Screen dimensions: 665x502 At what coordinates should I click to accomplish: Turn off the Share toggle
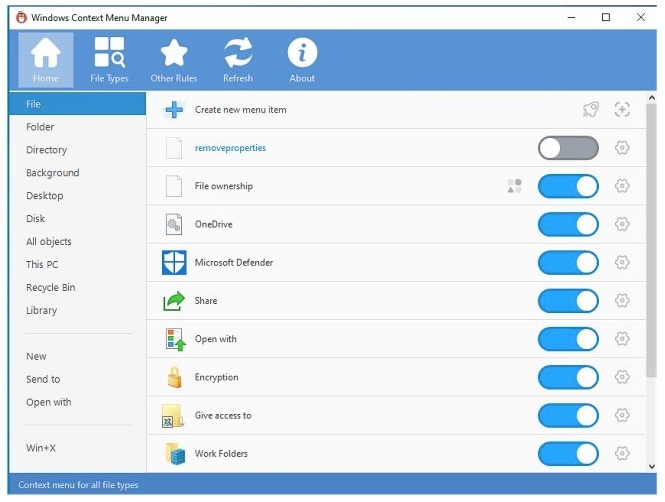coord(568,301)
